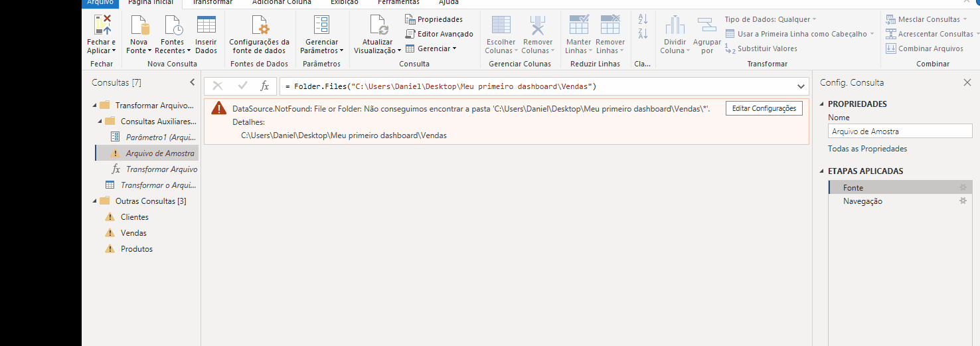Click Escolher Colunas icon
The image size is (980, 346).
[501, 25]
